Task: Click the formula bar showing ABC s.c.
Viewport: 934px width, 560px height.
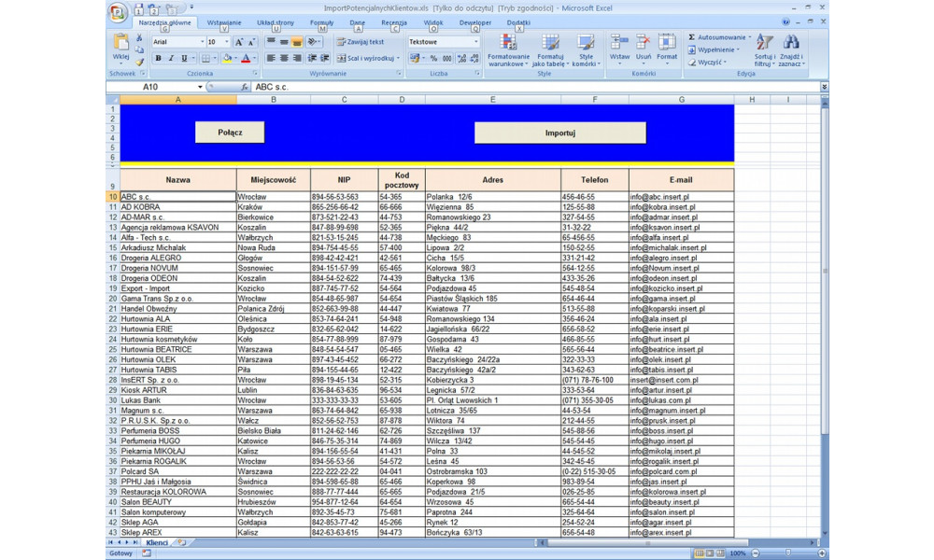Action: (x=535, y=87)
